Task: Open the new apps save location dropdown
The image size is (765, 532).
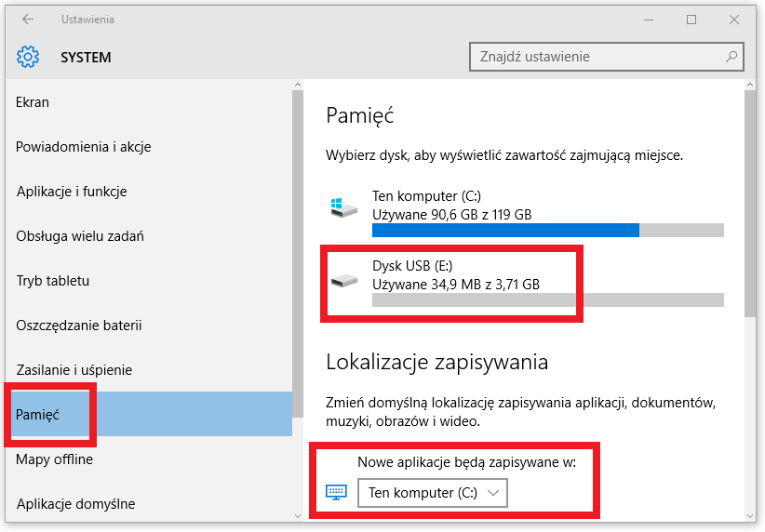Action: point(432,493)
